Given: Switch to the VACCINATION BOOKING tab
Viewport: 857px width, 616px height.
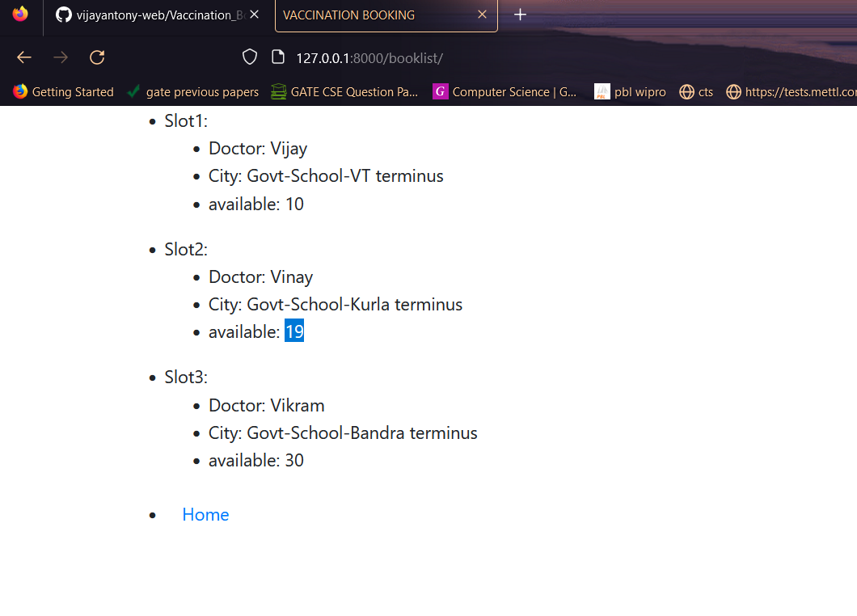Looking at the screenshot, I should (x=364, y=15).
